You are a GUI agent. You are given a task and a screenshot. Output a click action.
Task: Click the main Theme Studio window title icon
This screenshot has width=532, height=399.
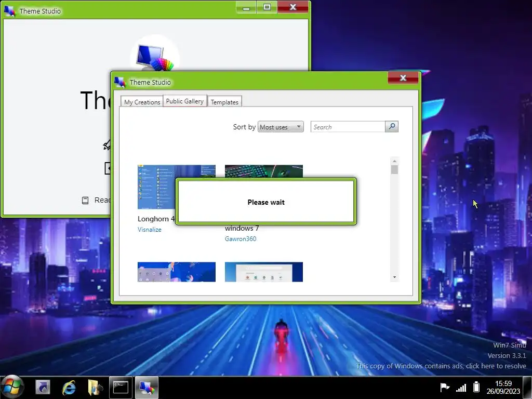9,11
